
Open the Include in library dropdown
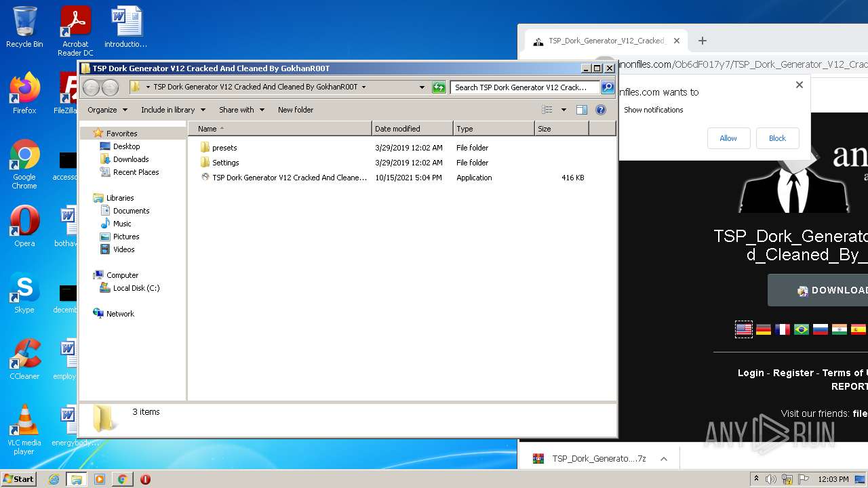tap(173, 110)
